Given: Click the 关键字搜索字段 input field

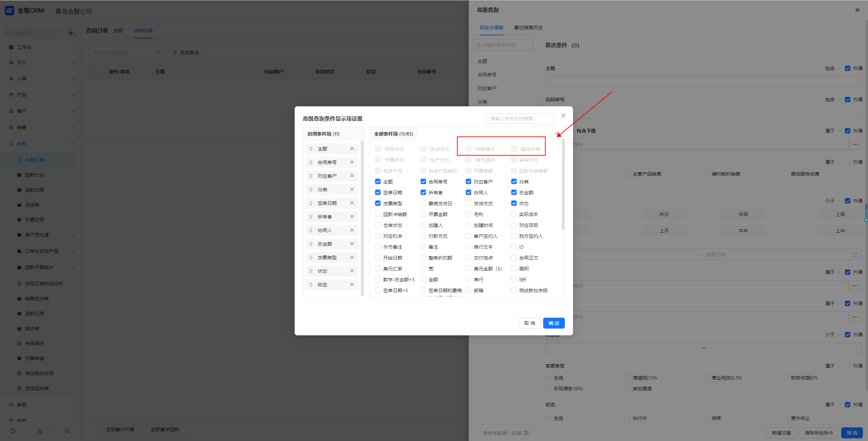Looking at the screenshot, I should click(502, 45).
